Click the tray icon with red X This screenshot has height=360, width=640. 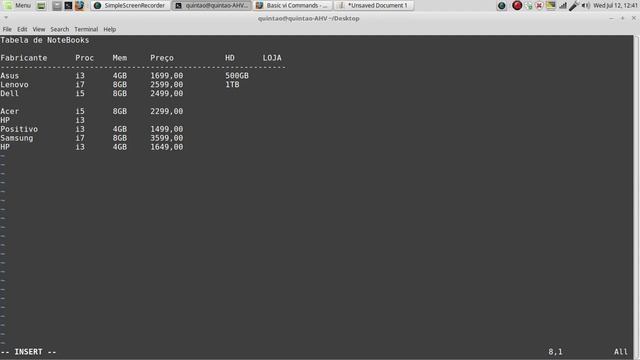[x=539, y=6]
